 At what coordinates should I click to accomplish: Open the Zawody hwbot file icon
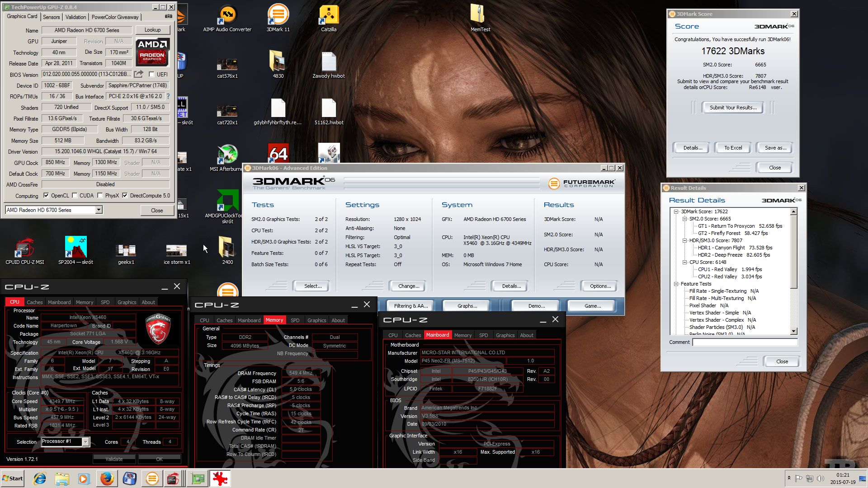329,65
